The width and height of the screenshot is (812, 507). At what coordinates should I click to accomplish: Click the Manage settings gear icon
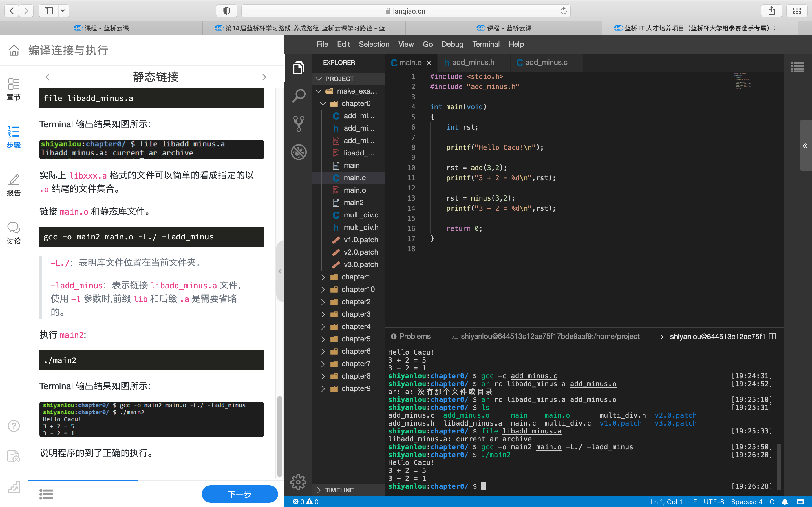tap(298, 482)
